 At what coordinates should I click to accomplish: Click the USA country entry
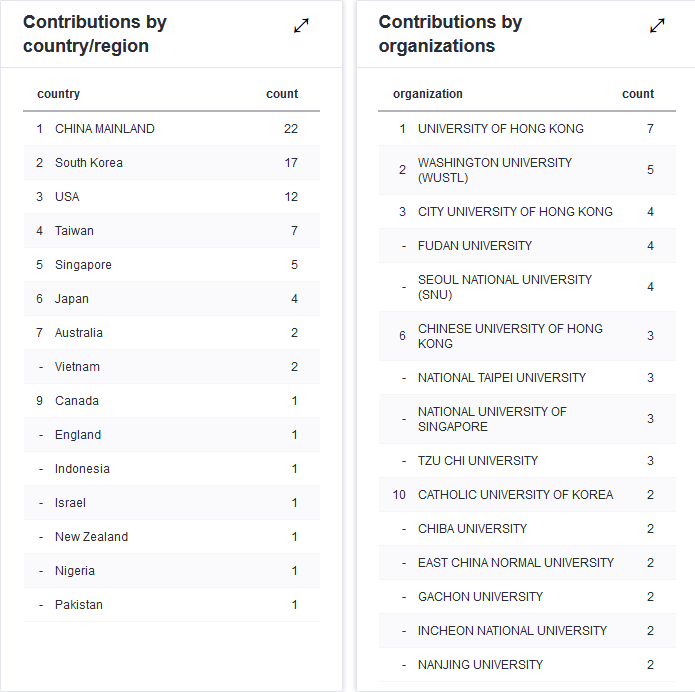(x=67, y=197)
